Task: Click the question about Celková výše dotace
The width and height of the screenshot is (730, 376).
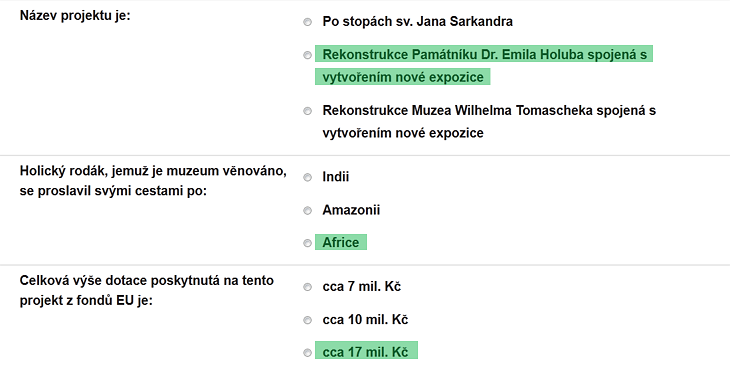Action: click(147, 290)
